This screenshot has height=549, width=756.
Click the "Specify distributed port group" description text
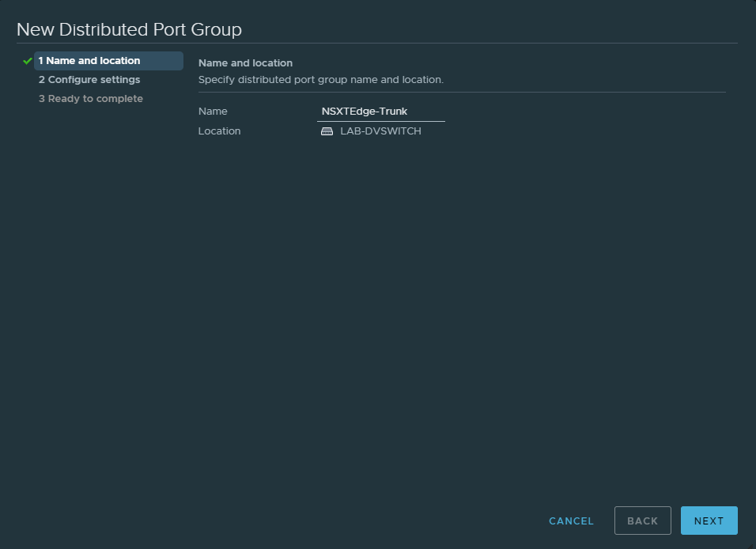[320, 80]
